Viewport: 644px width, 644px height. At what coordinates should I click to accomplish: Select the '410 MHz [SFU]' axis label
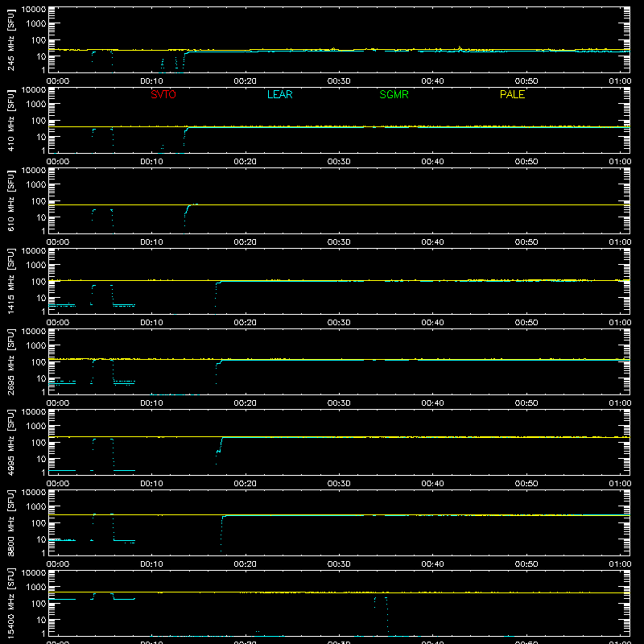[x=11, y=120]
